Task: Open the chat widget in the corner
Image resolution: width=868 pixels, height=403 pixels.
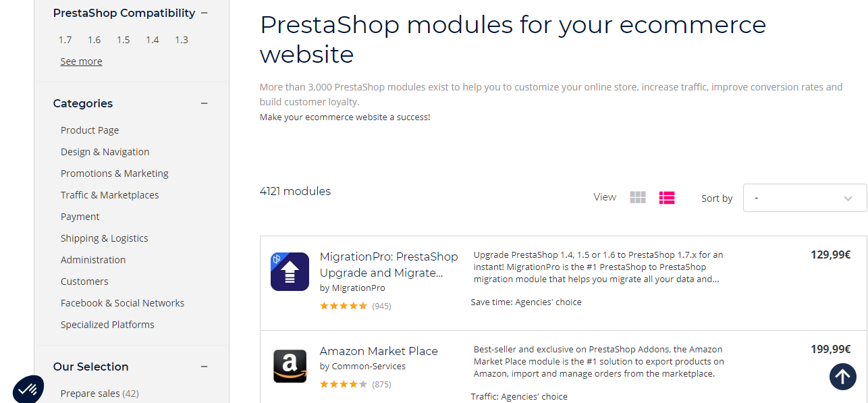Action: [x=28, y=389]
